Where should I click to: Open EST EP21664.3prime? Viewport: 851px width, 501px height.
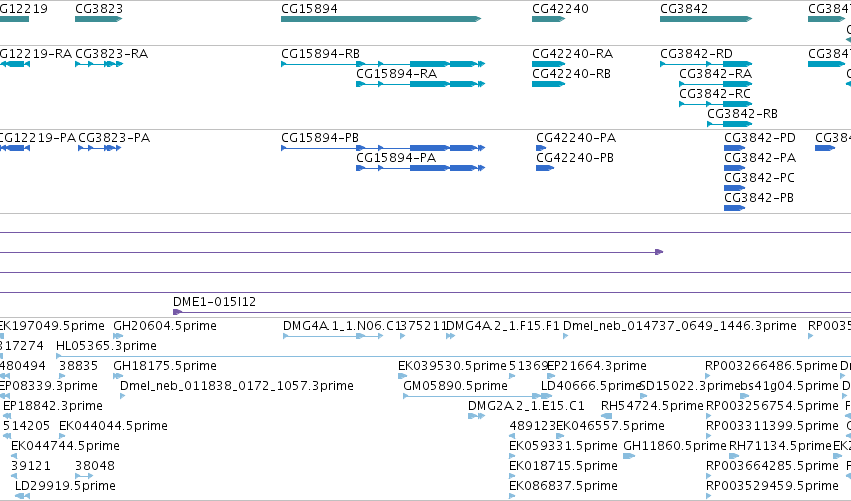point(596,366)
